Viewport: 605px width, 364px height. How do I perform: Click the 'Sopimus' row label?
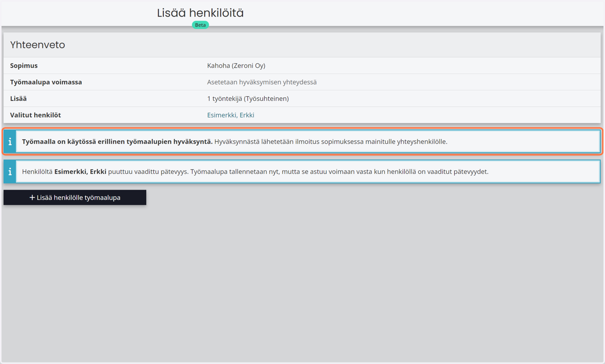(24, 66)
